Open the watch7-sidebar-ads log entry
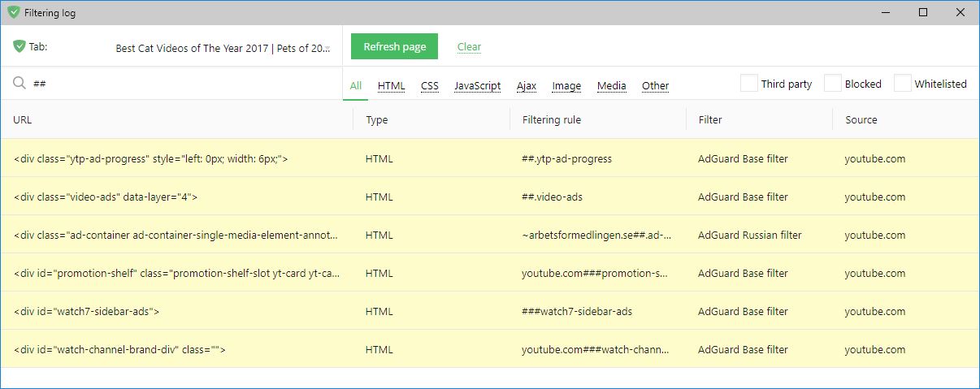The height and width of the screenshot is (389, 980). point(179,311)
